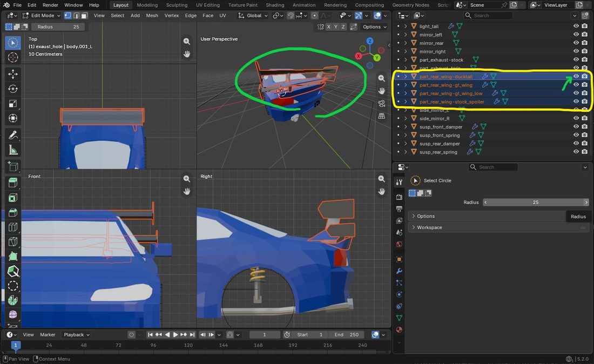Viewport: 594px width, 364px height.
Task: Select the Add Cube tool
Action: pyautogui.click(x=13, y=166)
